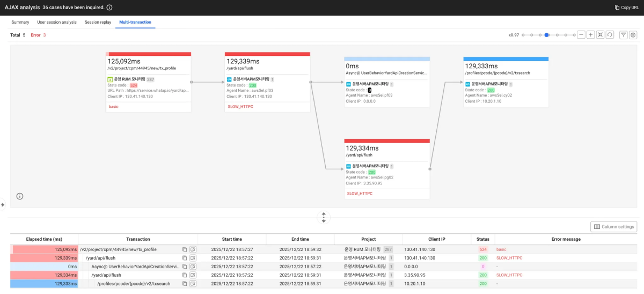Zoom out with the minus button
The height and width of the screenshot is (294, 644).
581,35
